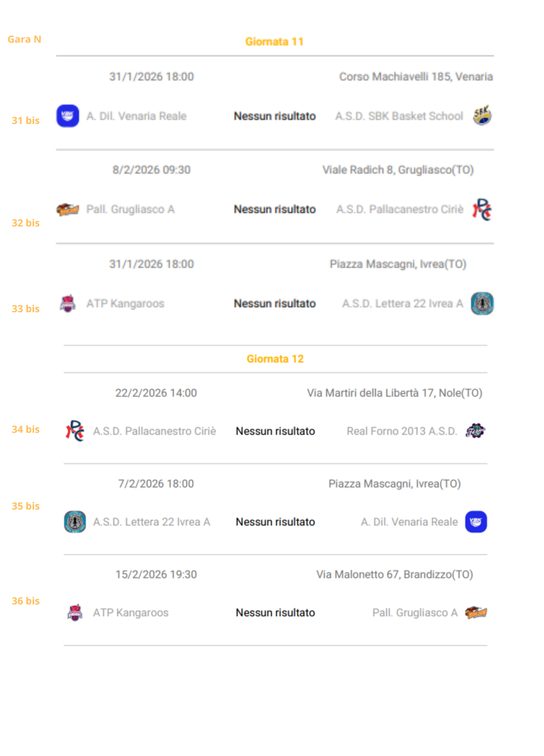Viewport: 544px width, 756px height.
Task: Open the Giornata 11 header
Action: (274, 42)
